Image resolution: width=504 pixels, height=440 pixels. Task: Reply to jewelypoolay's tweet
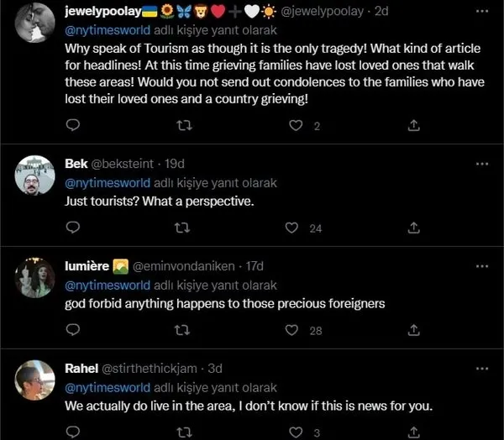tap(73, 125)
